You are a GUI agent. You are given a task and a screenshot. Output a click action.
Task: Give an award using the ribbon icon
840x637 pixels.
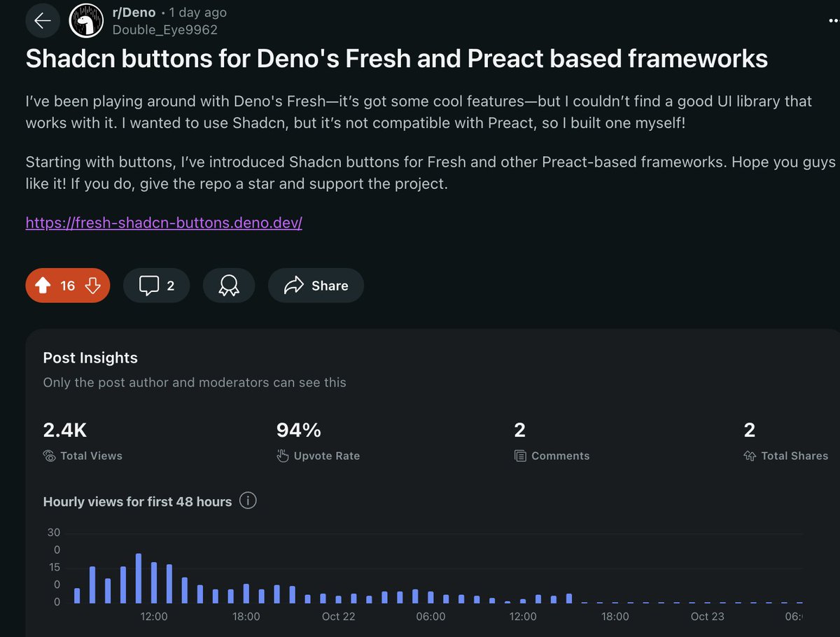pos(229,286)
